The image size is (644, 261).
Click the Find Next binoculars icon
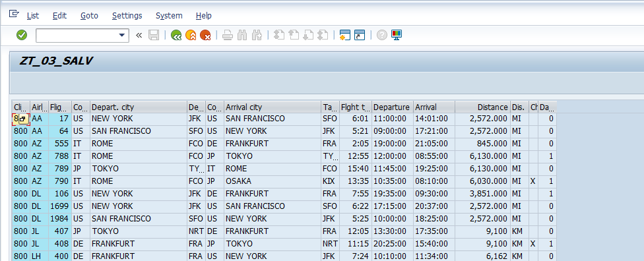pyautogui.click(x=257, y=36)
